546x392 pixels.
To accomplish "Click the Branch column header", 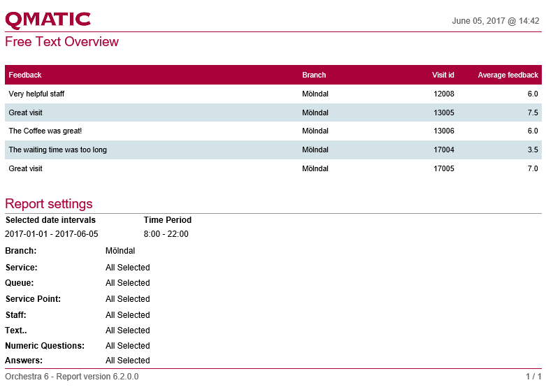I will (x=314, y=75).
